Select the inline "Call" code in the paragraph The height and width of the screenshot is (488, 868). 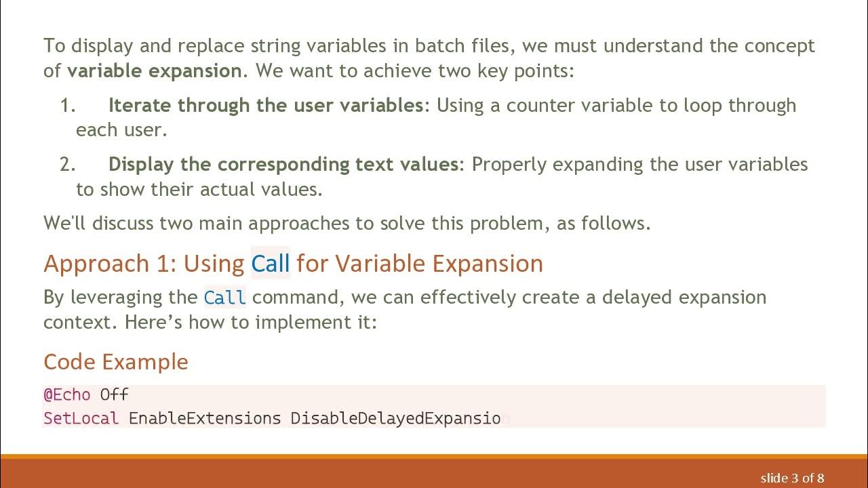224,298
